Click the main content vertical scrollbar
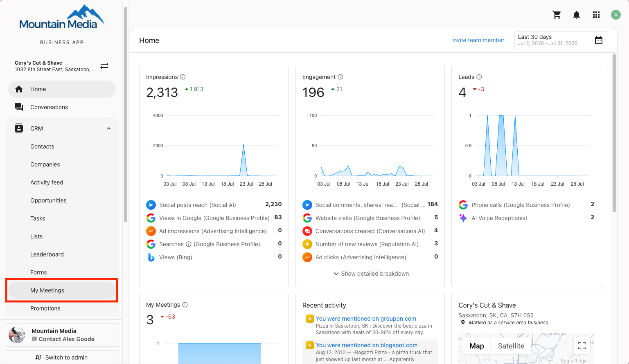The image size is (629, 364). [614, 133]
